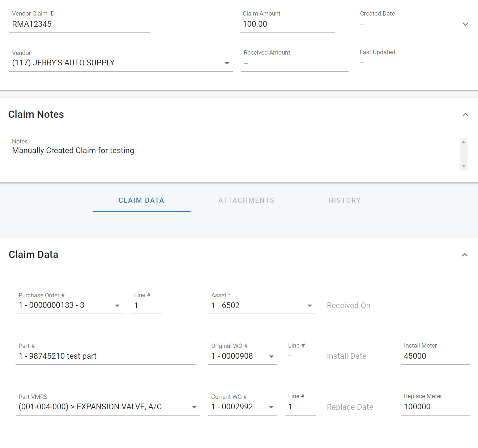478x448 pixels.
Task: Select the Claim Data tab
Action: [x=141, y=201]
